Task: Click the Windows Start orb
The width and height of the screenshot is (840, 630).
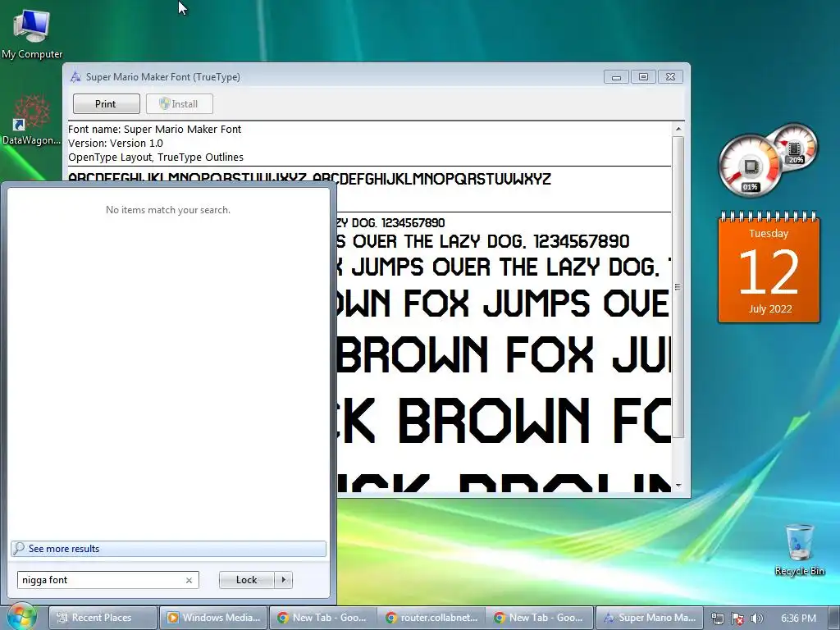Action: coord(21,617)
